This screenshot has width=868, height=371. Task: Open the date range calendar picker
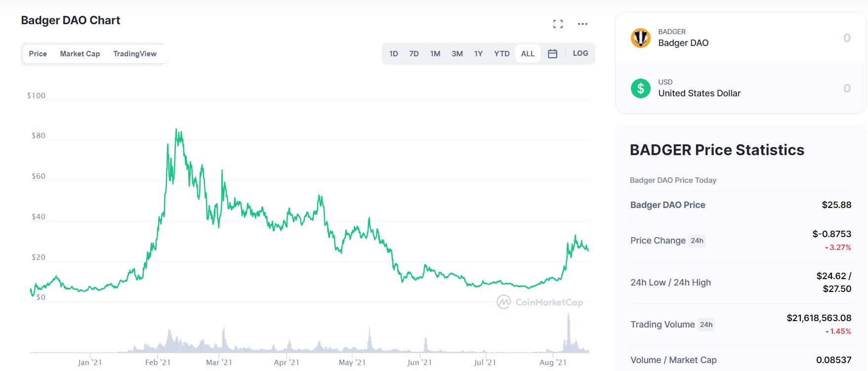pyautogui.click(x=553, y=53)
